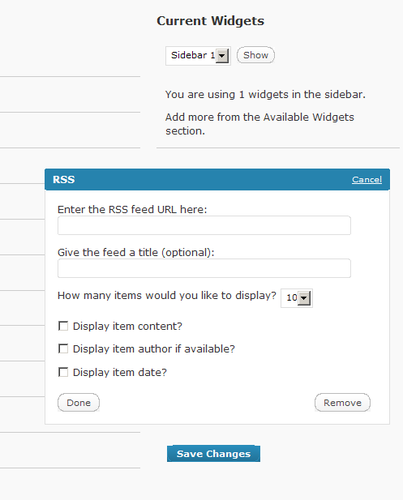The height and width of the screenshot is (500, 403).
Task: Enable the Display item content checkbox
Action: click(x=63, y=326)
